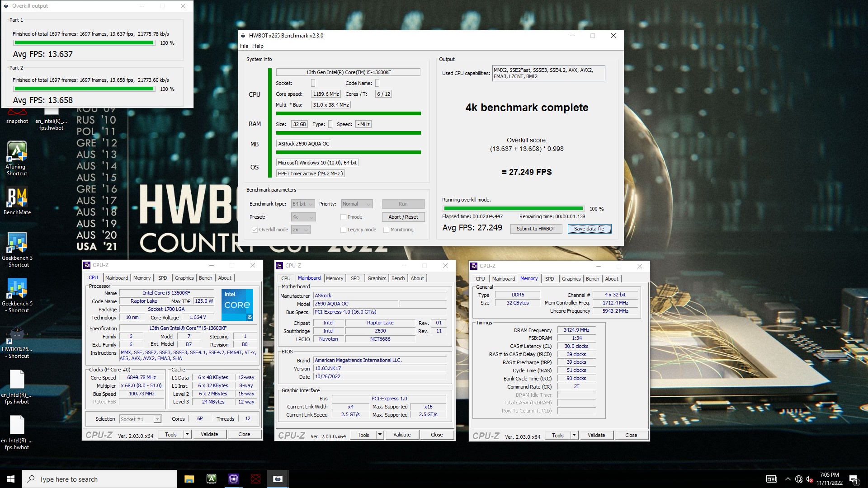This screenshot has width=868, height=488.
Task: Click the Socket checkbox in System info
Action: coord(313,83)
